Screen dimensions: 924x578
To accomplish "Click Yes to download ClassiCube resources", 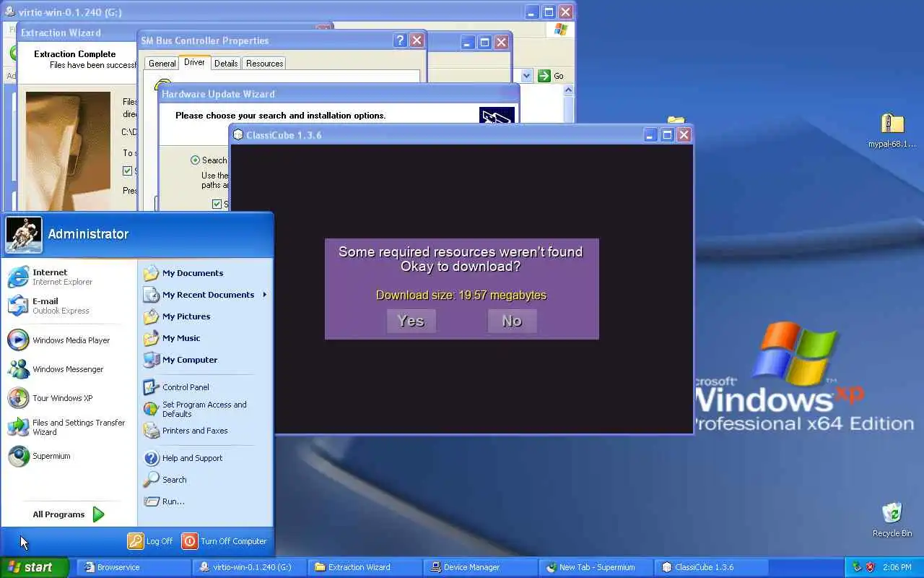I will 411,321.
